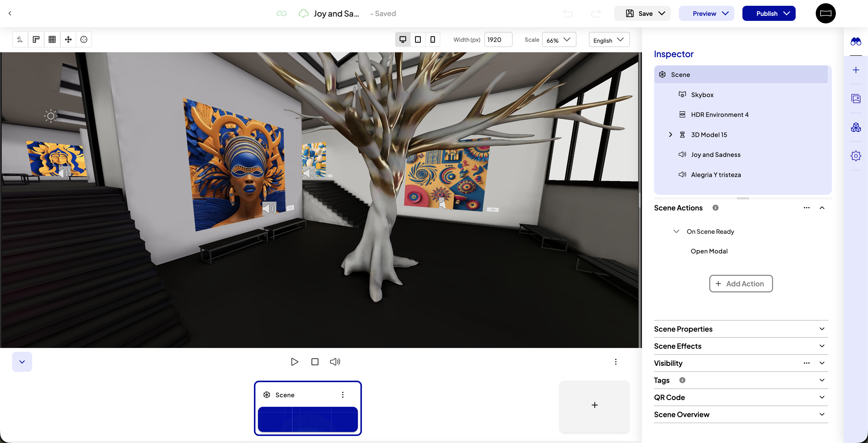Open the Scene card options menu
The image size is (868, 443).
point(343,395)
